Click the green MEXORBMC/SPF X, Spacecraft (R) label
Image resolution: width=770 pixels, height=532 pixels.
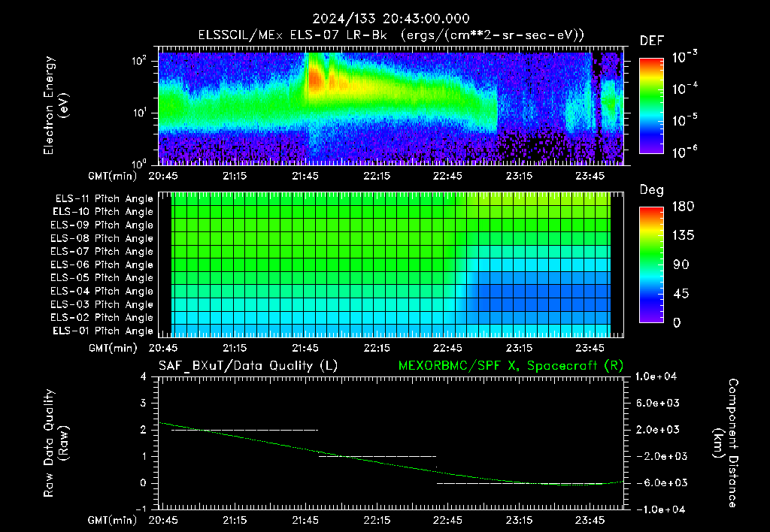coord(511,366)
